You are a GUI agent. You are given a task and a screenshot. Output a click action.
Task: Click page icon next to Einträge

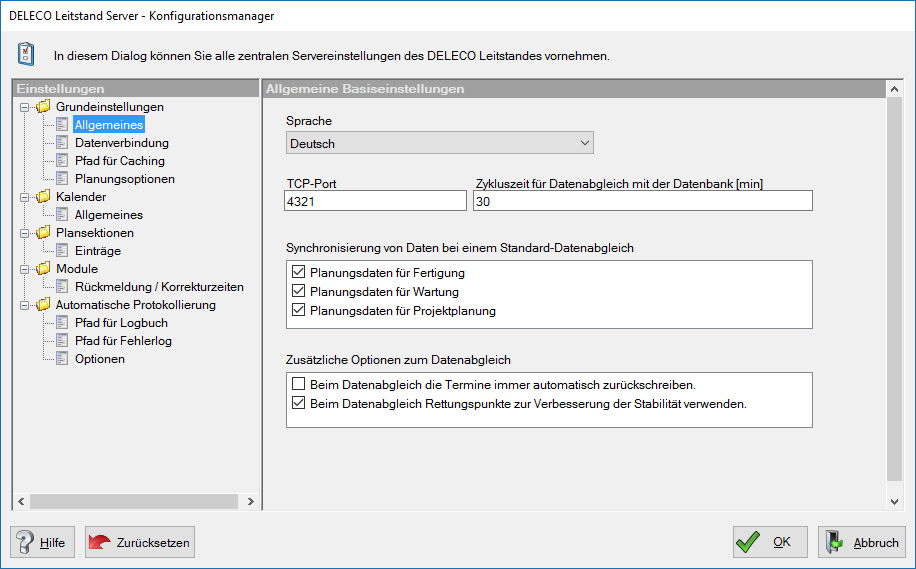tap(62, 251)
